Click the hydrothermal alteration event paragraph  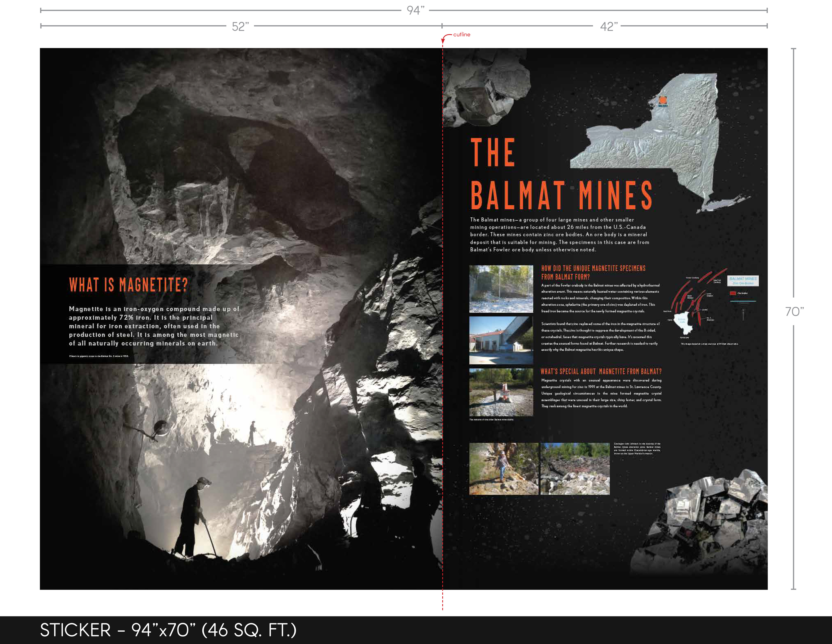pos(600,298)
